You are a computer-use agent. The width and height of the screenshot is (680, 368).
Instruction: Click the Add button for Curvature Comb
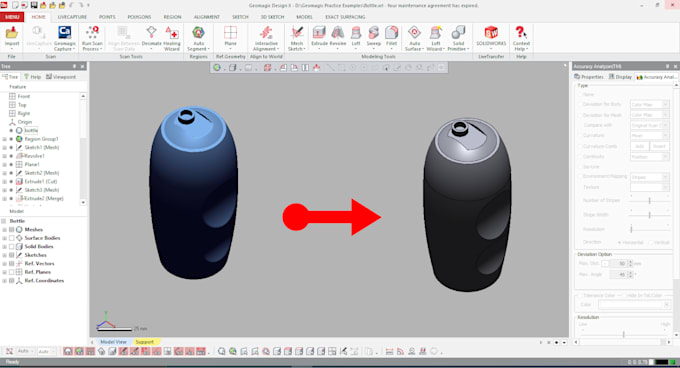[639, 146]
